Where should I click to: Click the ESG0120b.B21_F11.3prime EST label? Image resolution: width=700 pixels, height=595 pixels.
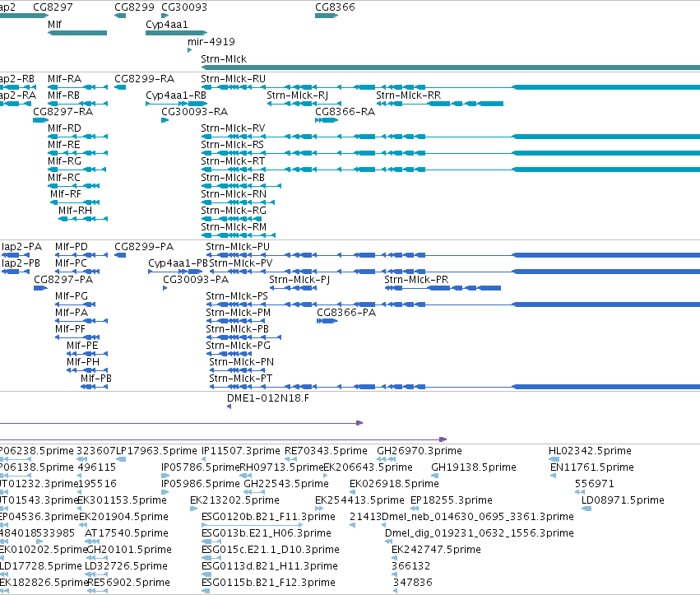(268, 517)
